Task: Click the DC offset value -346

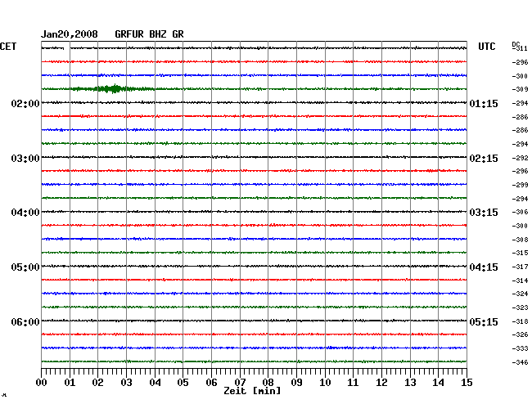Action: point(520,362)
